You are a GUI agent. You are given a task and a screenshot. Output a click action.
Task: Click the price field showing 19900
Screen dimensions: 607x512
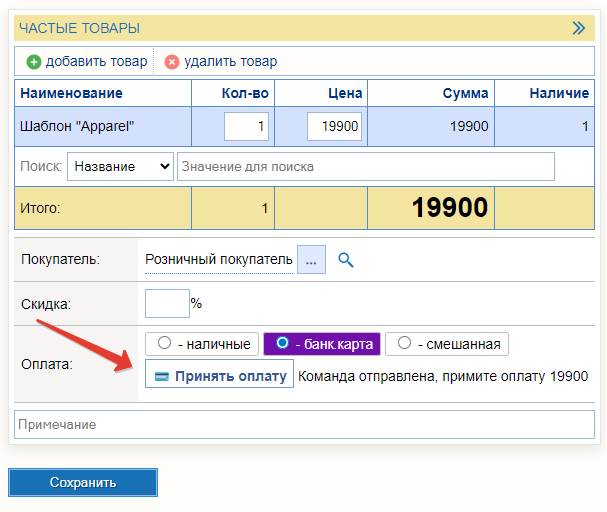[334, 127]
